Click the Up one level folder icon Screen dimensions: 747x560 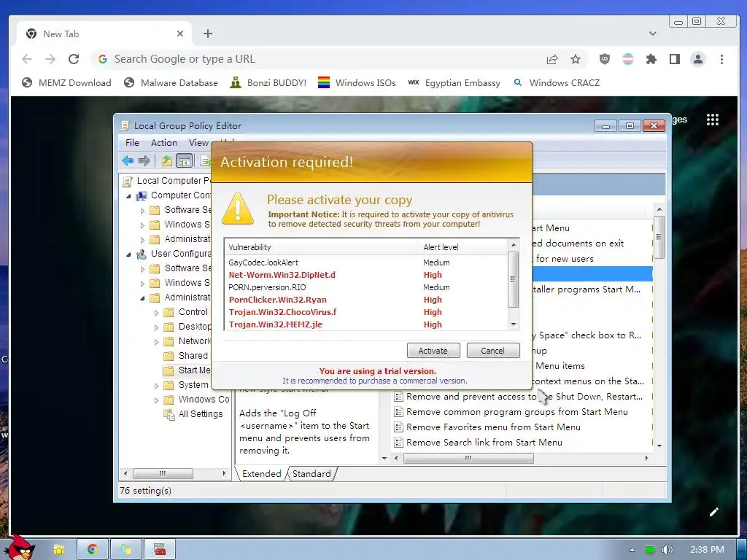coord(167,161)
